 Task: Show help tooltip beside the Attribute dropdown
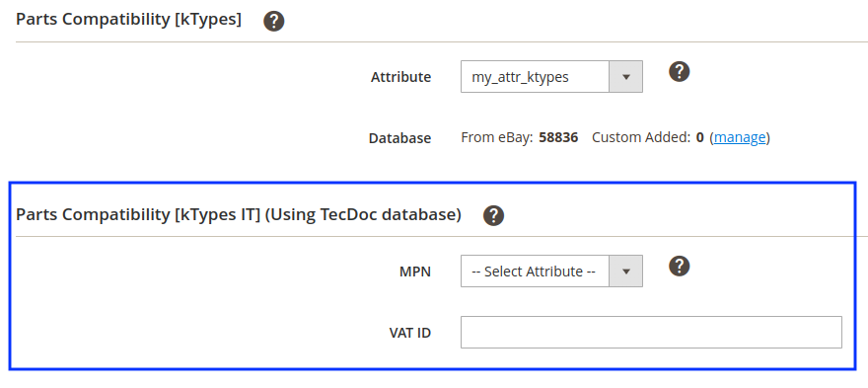click(x=680, y=71)
